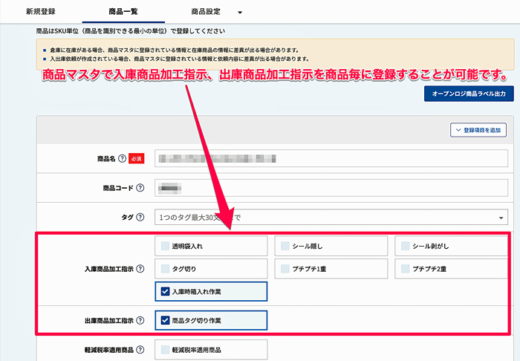Open help icon next to 出庫商品加工指示
Viewport: 520px width, 361px height.
coord(140,320)
